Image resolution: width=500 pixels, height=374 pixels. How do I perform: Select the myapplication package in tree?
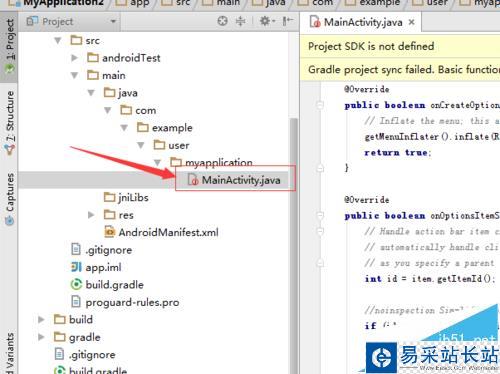coord(219,162)
